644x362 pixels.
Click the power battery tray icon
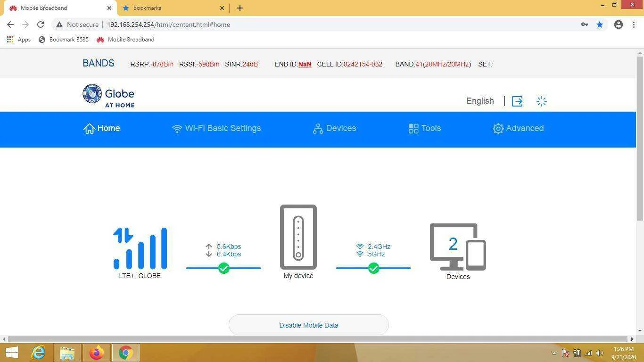coord(577,353)
